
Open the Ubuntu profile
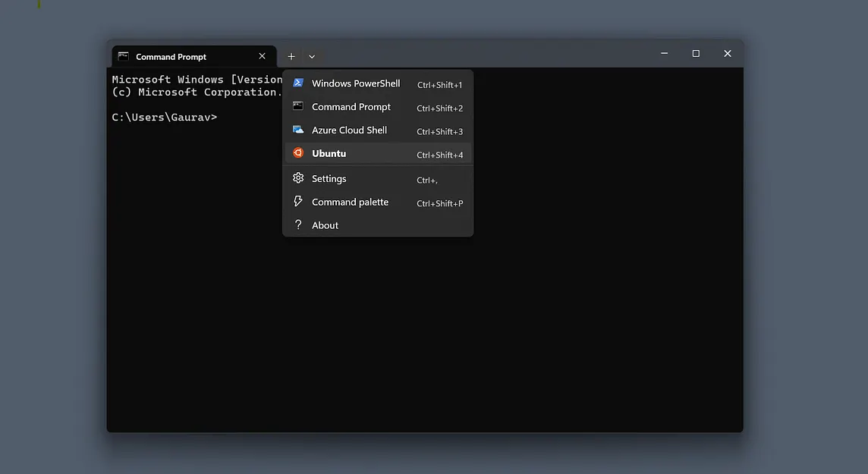coord(378,153)
